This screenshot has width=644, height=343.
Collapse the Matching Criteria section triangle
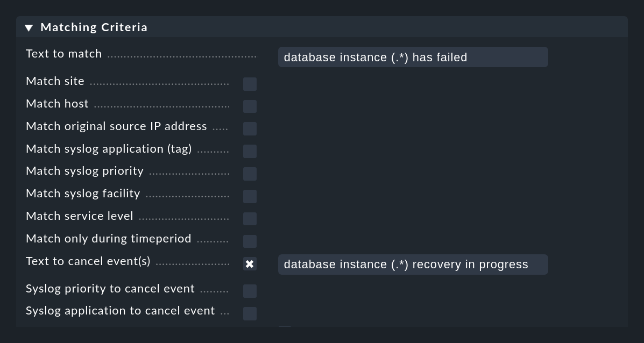pos(29,27)
